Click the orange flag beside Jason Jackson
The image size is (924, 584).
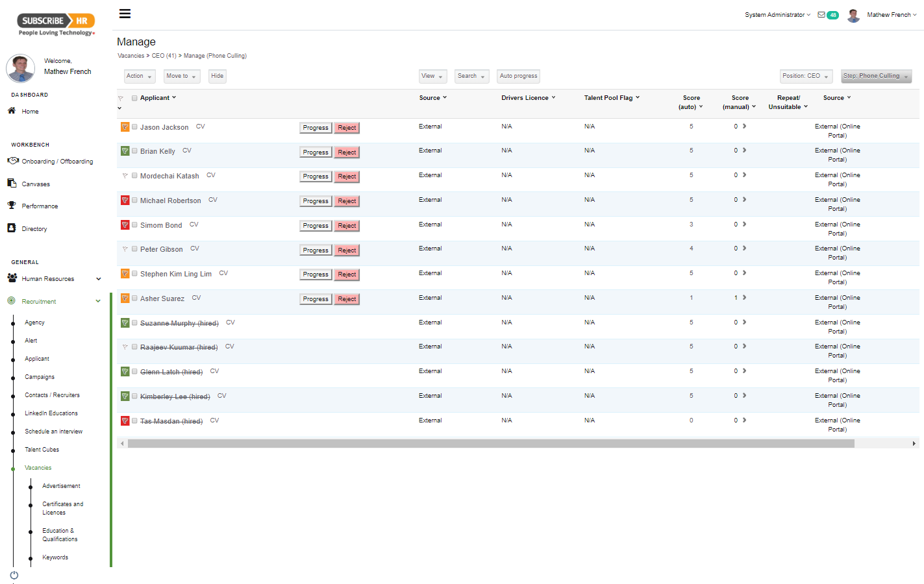pos(124,127)
